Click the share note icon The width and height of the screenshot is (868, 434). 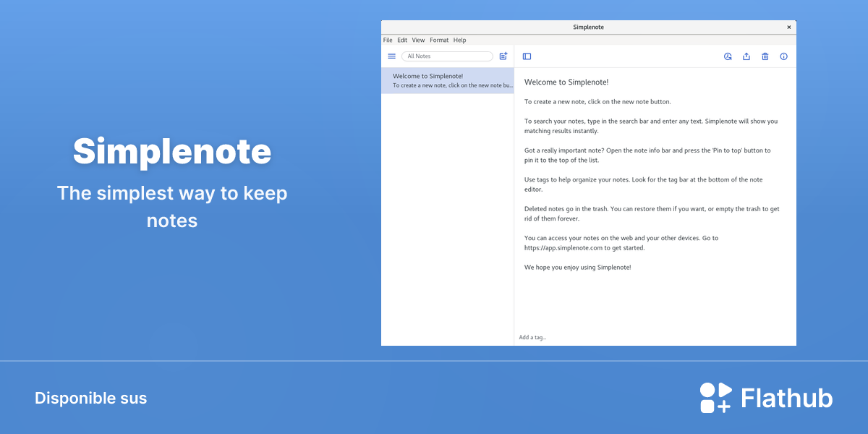click(746, 56)
